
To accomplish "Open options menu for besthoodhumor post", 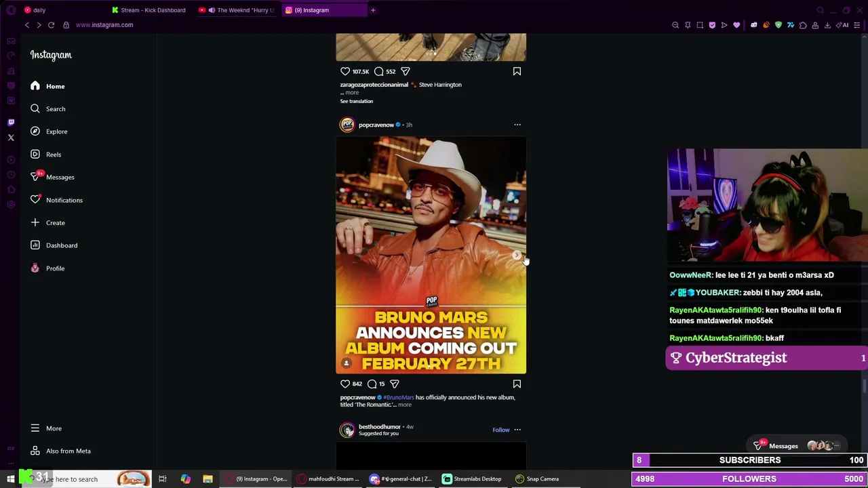I will tap(517, 430).
